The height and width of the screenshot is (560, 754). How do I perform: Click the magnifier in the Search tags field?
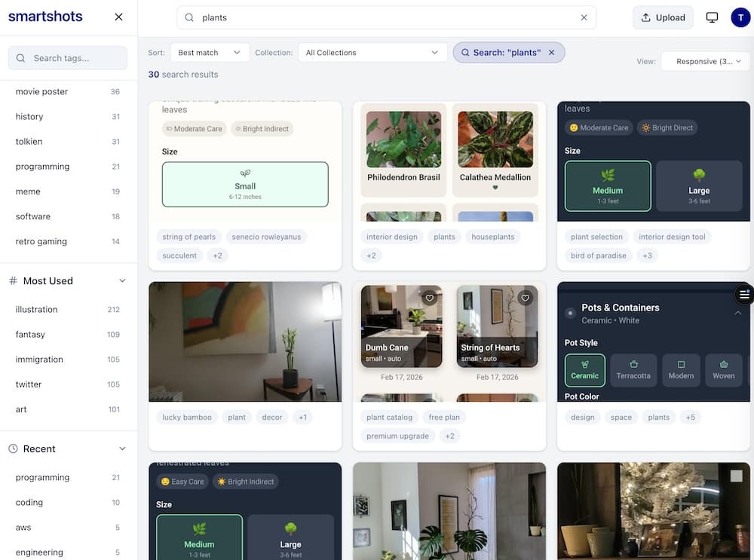click(22, 57)
